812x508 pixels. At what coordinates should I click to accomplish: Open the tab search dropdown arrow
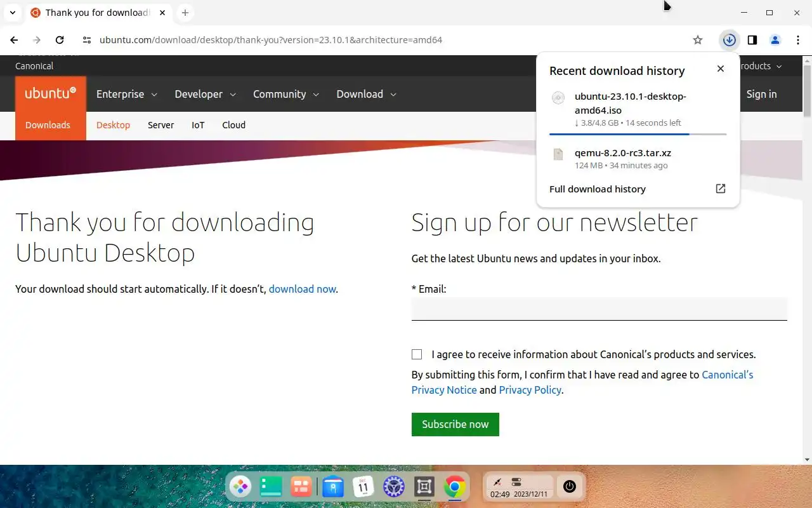click(x=13, y=13)
